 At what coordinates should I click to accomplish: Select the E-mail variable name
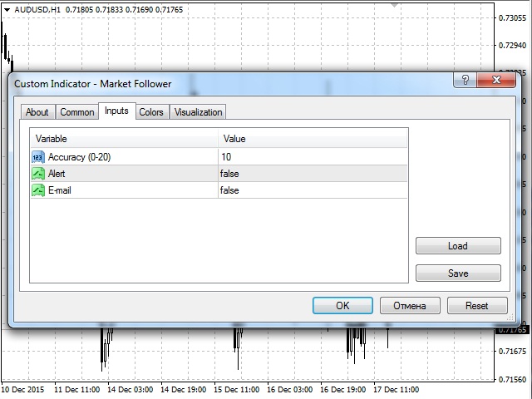pyautogui.click(x=59, y=190)
